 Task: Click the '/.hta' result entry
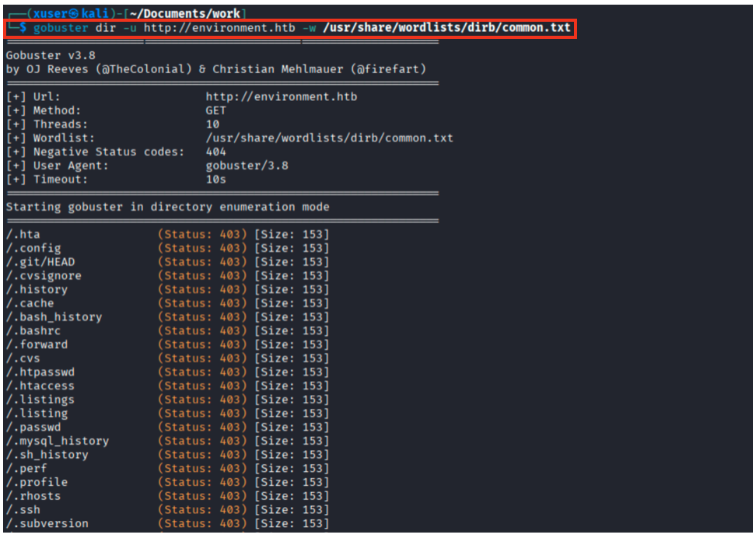(x=23, y=235)
